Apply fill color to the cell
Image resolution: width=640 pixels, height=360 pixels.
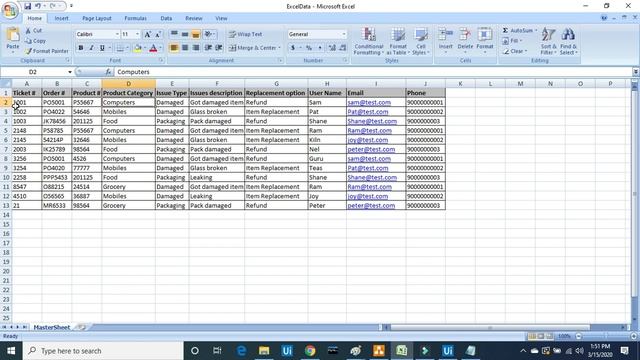click(x=138, y=48)
